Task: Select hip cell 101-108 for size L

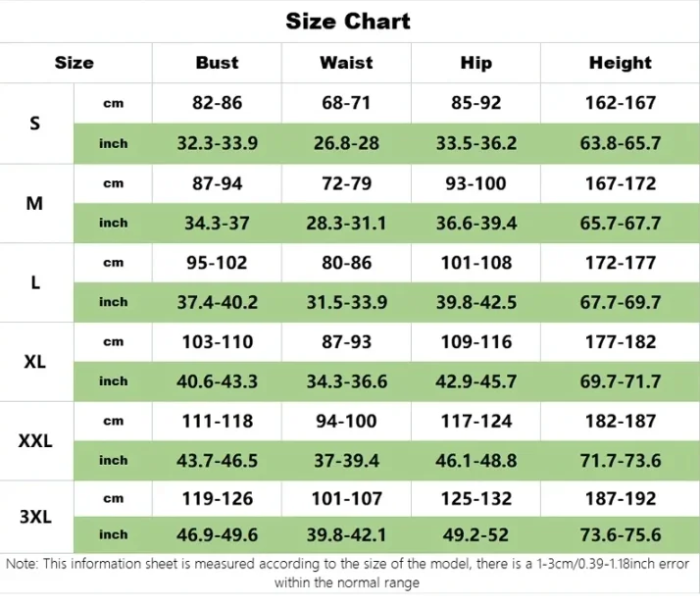Action: (475, 263)
